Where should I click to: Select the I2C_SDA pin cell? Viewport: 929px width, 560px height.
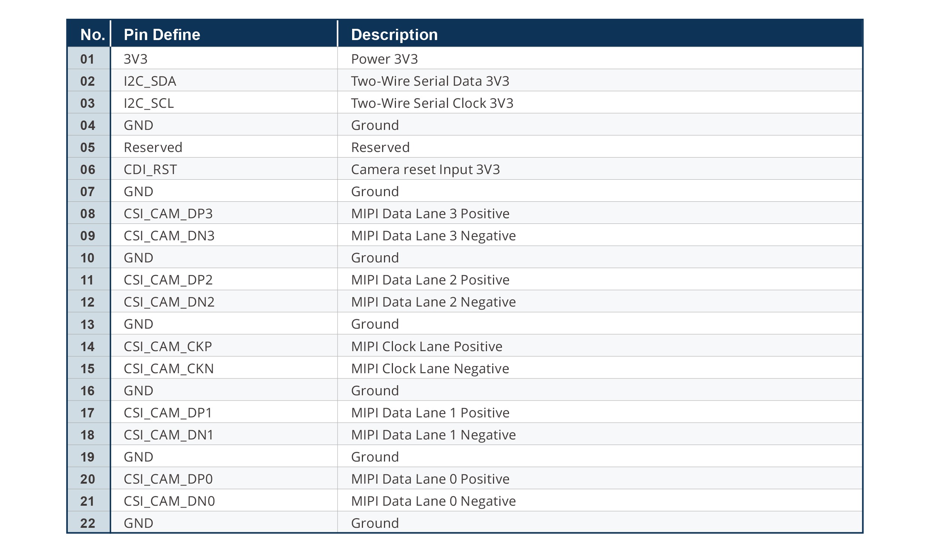tap(150, 81)
